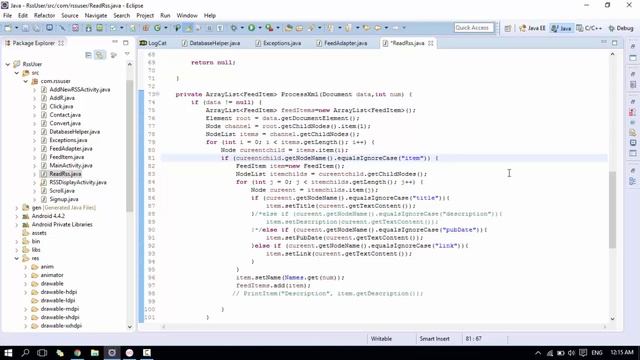Switch to the Debug perspective
This screenshot has height=360, width=640.
[x=621, y=28]
